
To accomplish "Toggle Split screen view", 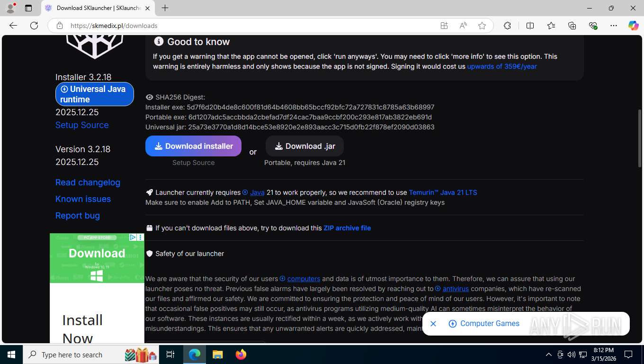I will pyautogui.click(x=530, y=26).
